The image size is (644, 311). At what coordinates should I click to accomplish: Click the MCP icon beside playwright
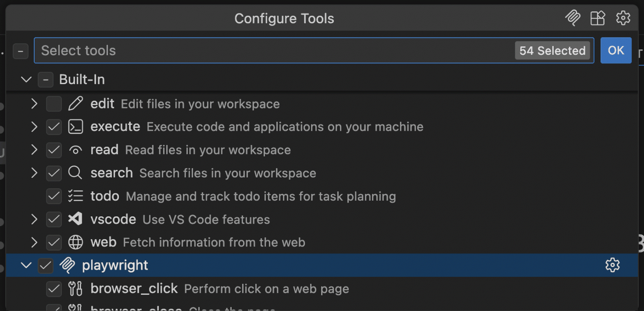point(68,266)
